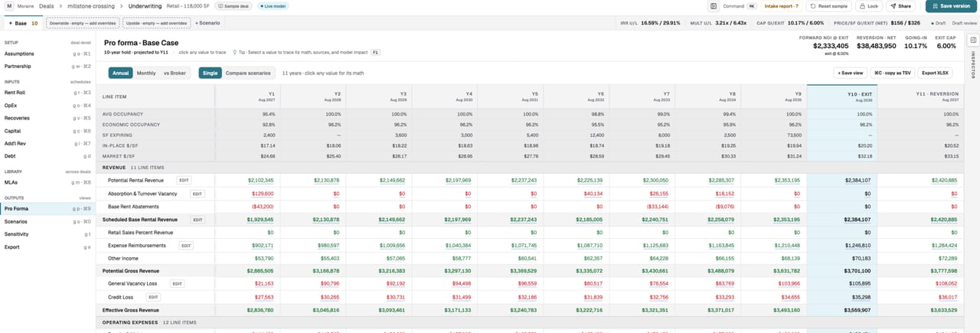Screen dimensions: 980x333
Task: Select the Base scenario tab
Action: coord(21,23)
